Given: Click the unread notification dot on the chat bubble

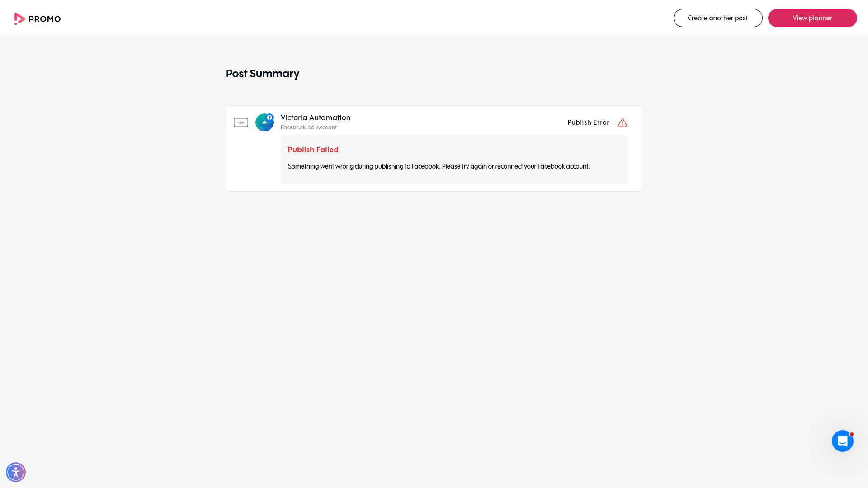Looking at the screenshot, I should coord(852,434).
